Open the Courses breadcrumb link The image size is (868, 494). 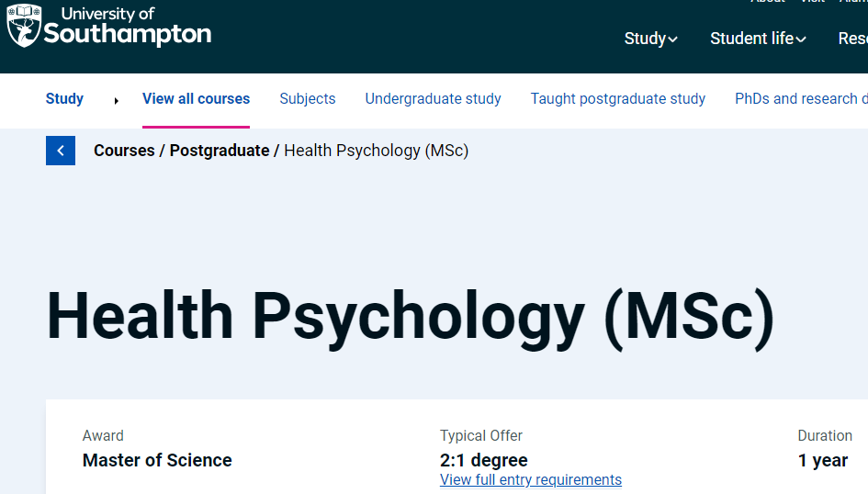[x=124, y=151]
